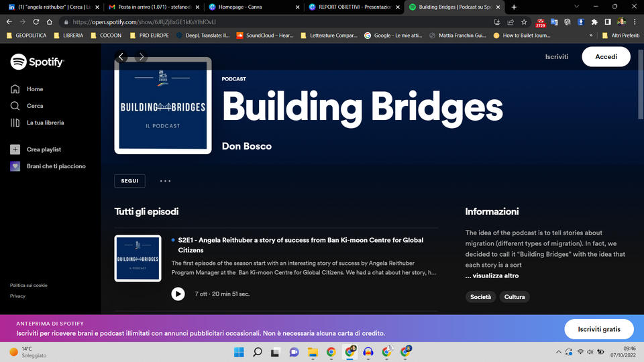This screenshot has height=362, width=644.
Task: Click Iscriviti sign-up link
Action: pos(557,56)
